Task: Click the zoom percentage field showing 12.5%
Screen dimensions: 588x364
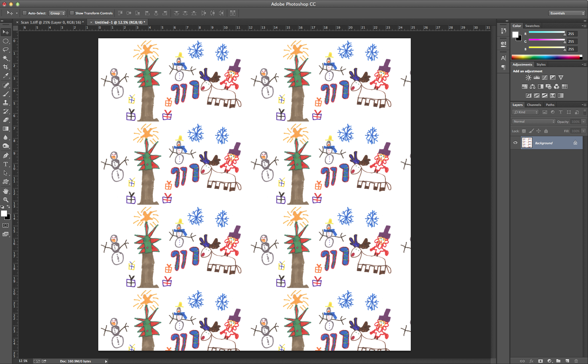Action: [x=23, y=361]
